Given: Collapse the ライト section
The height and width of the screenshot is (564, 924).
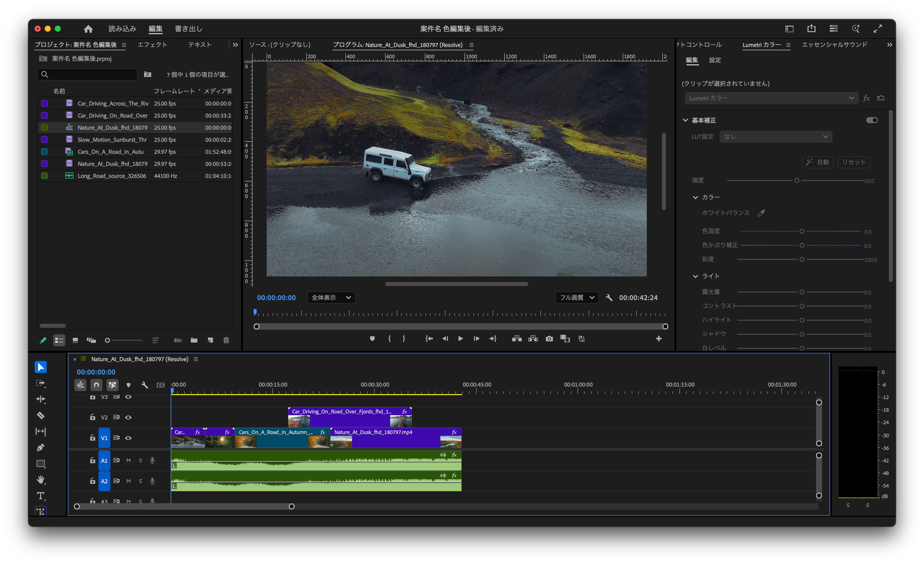Looking at the screenshot, I should click(695, 276).
